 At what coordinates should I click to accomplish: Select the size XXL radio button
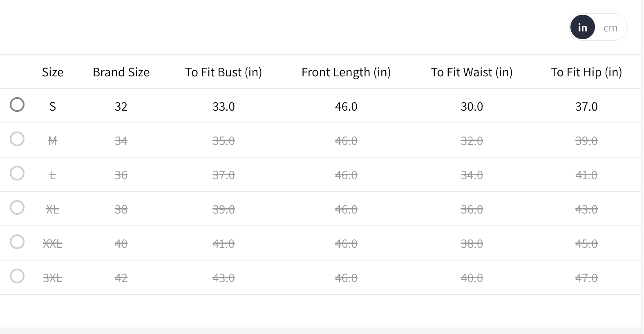tap(17, 242)
